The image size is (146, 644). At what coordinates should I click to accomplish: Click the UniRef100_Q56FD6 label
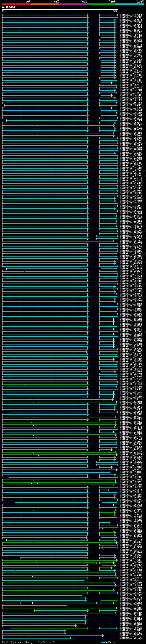click(131, 138)
